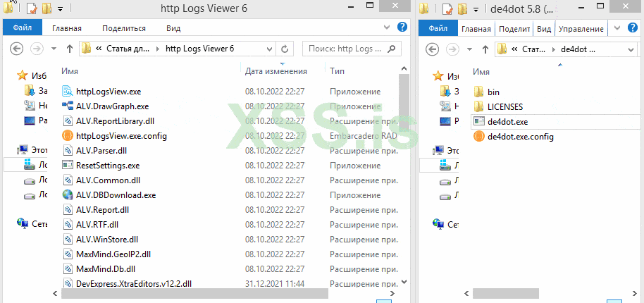This screenshot has height=303, width=644.
Task: Open Поделиться tab in http Logs Viewer window
Action: pos(124,28)
